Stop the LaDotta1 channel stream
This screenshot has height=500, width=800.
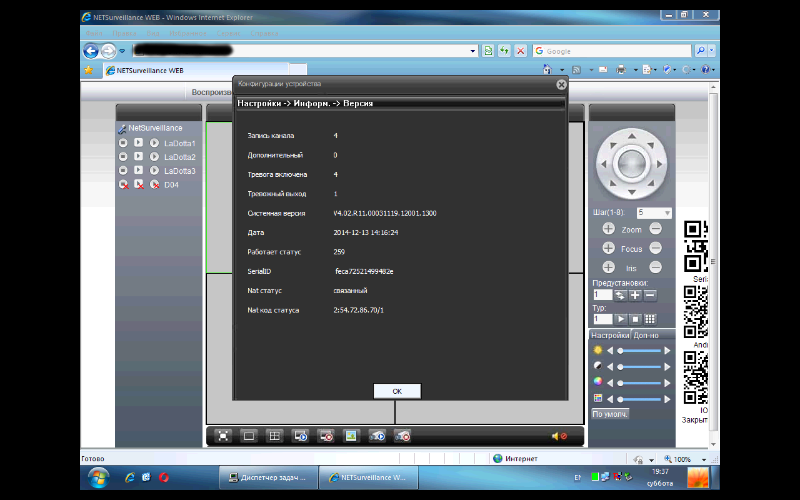pyautogui.click(x=123, y=143)
